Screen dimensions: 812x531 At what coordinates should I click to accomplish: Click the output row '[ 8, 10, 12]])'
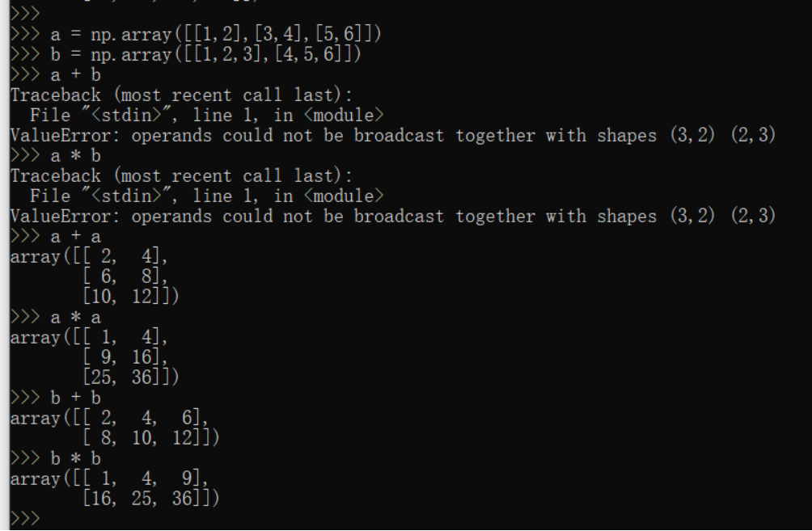151,438
